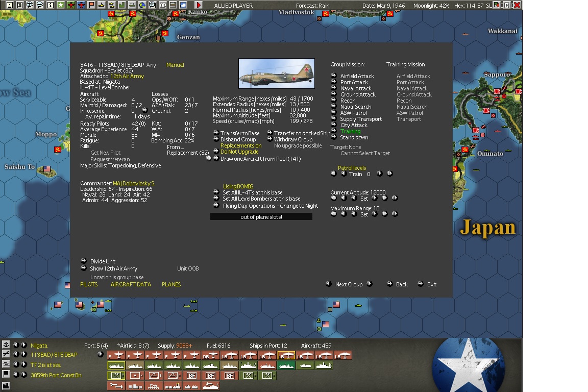Screen dimensions: 588x392
Task: Click the arrow next to In Reserve count
Action: (145, 110)
